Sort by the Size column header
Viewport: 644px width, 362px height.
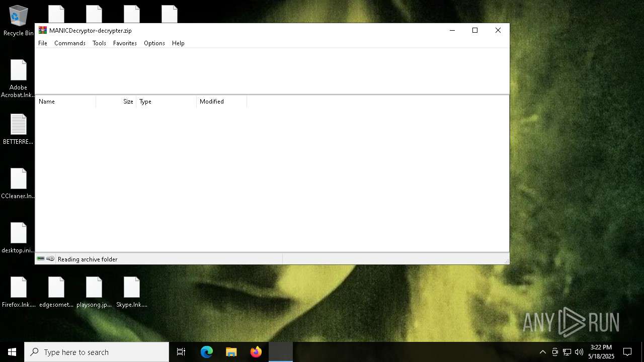coord(116,102)
